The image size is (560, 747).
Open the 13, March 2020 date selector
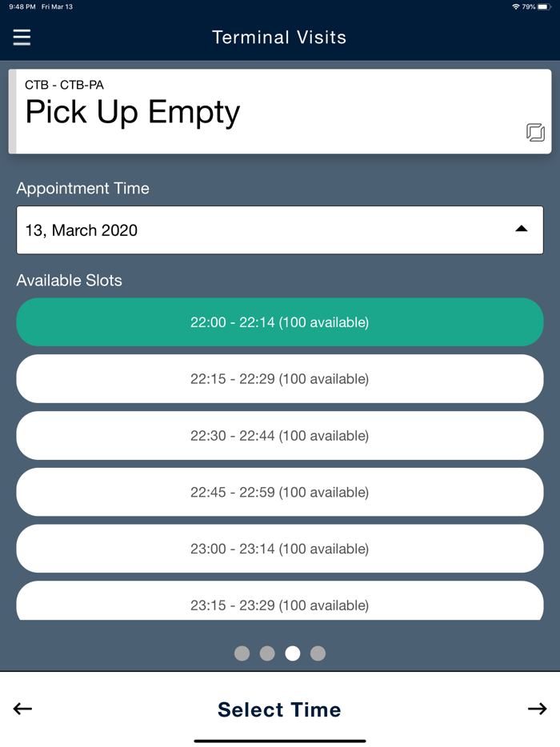(x=280, y=230)
